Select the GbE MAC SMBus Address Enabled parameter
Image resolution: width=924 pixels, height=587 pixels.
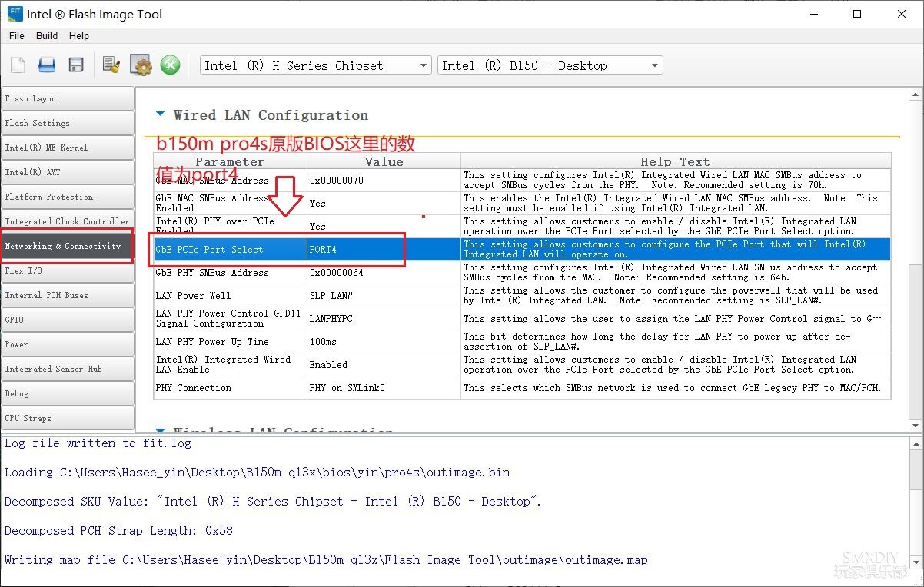pyautogui.click(x=230, y=204)
